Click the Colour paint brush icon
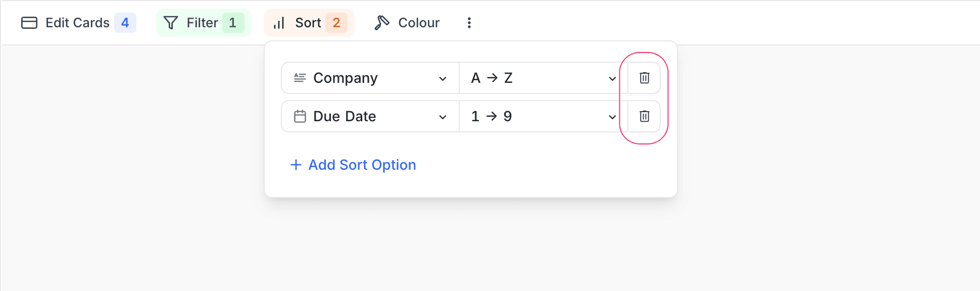Image resolution: width=980 pixels, height=291 pixels. [x=382, y=23]
